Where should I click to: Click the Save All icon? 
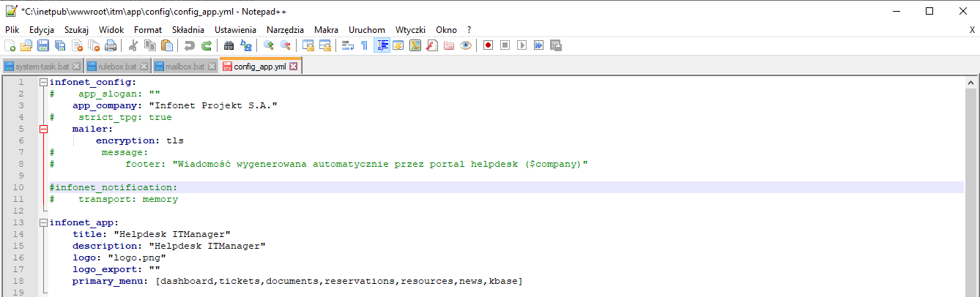point(60,45)
